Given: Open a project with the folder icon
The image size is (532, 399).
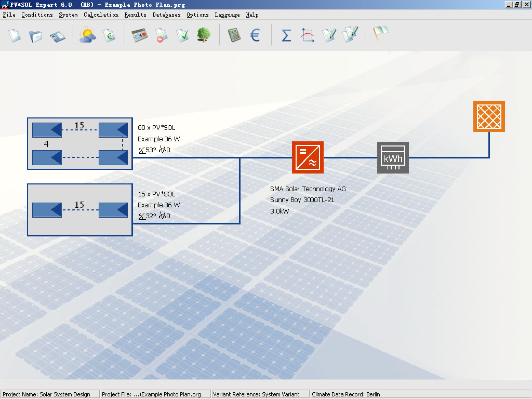Looking at the screenshot, I should tap(35, 36).
